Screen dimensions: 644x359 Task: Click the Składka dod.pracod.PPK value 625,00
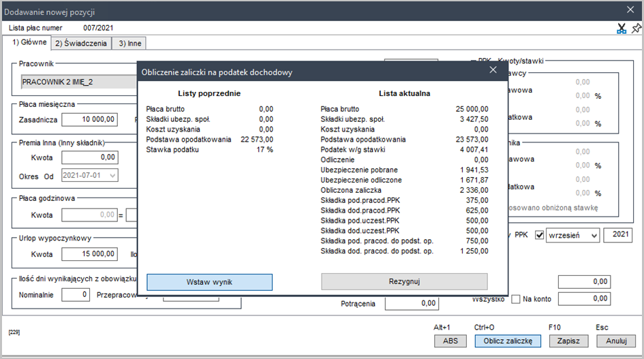coord(477,210)
